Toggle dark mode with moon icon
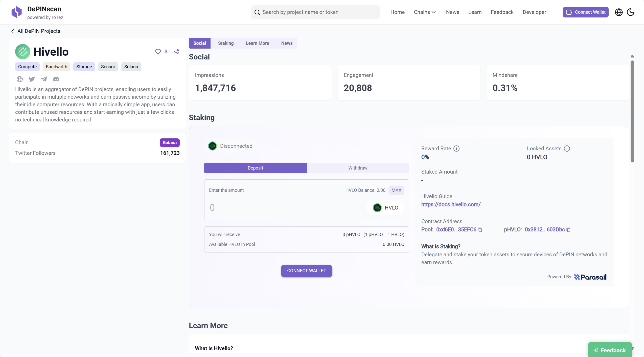The width and height of the screenshot is (644, 357). [x=631, y=12]
